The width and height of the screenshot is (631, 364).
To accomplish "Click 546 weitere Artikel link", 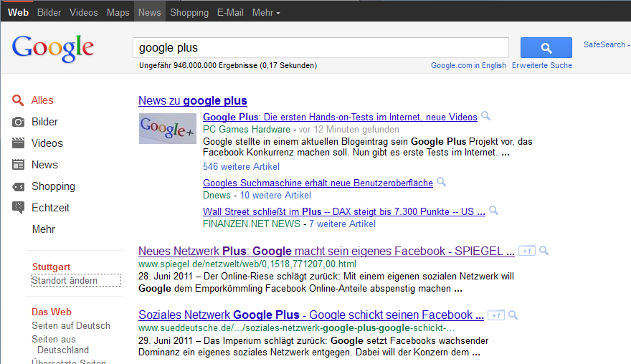I will [x=241, y=166].
